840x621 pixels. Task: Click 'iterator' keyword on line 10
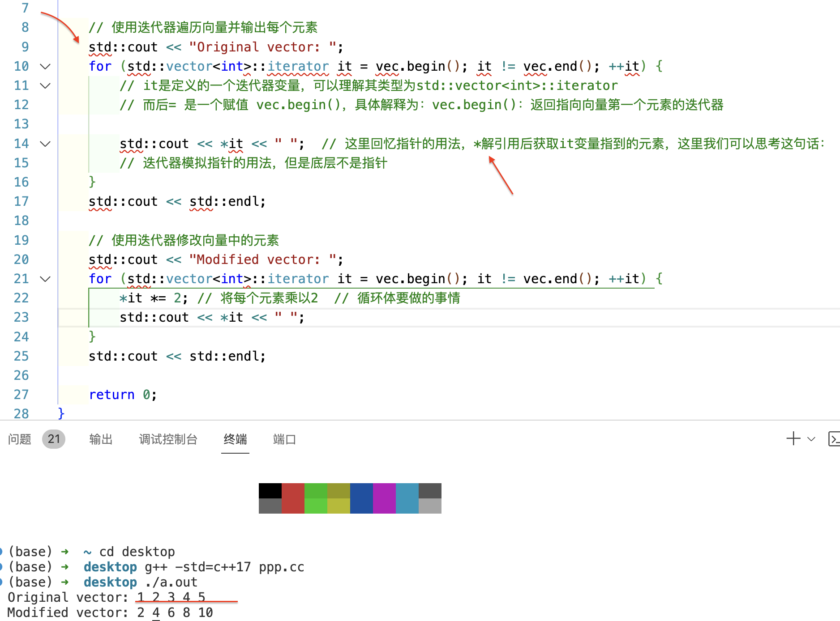pyautogui.click(x=298, y=67)
